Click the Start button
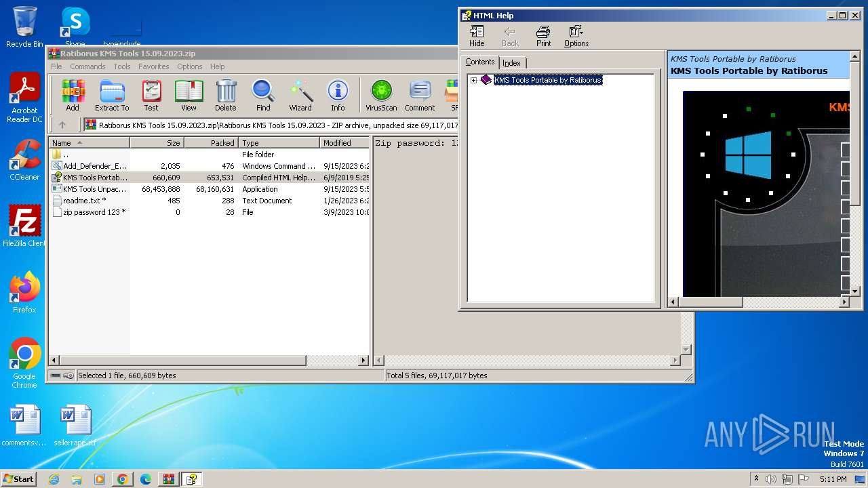 click(18, 479)
